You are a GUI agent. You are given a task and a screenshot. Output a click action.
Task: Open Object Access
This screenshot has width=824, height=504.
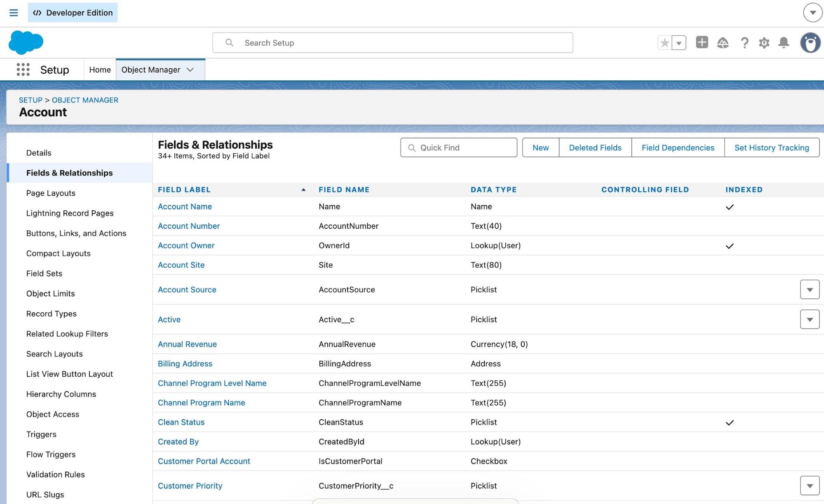click(x=52, y=415)
